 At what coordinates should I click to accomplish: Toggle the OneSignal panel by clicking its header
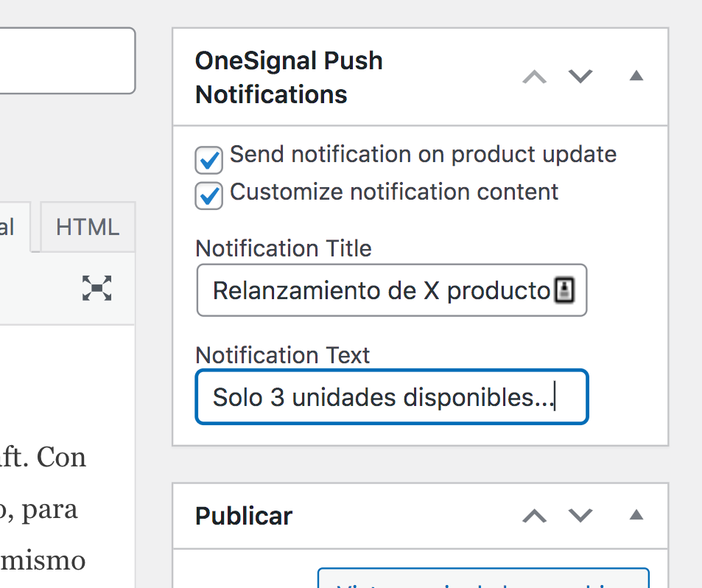289,77
